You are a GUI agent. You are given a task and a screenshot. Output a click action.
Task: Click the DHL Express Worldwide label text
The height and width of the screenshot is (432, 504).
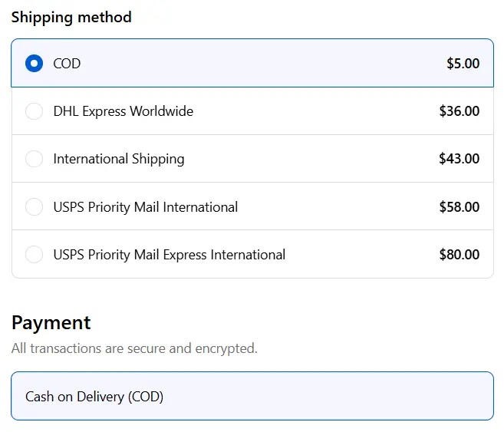pos(123,111)
